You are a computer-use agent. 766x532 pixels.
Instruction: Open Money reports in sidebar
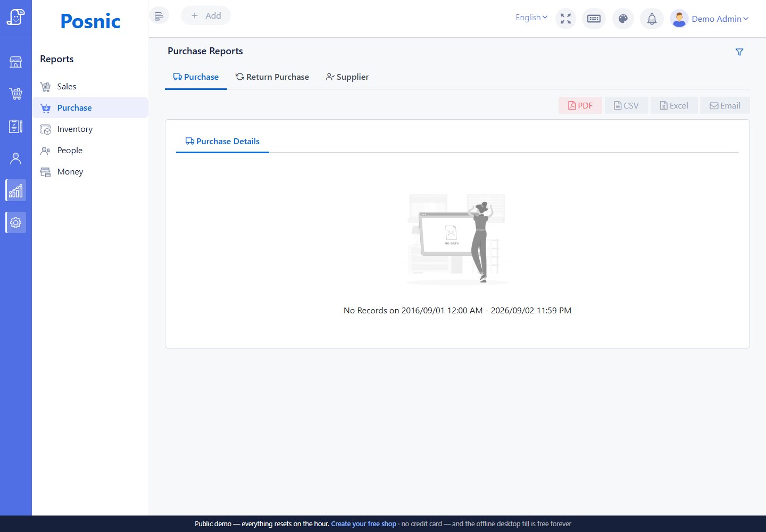90,171
